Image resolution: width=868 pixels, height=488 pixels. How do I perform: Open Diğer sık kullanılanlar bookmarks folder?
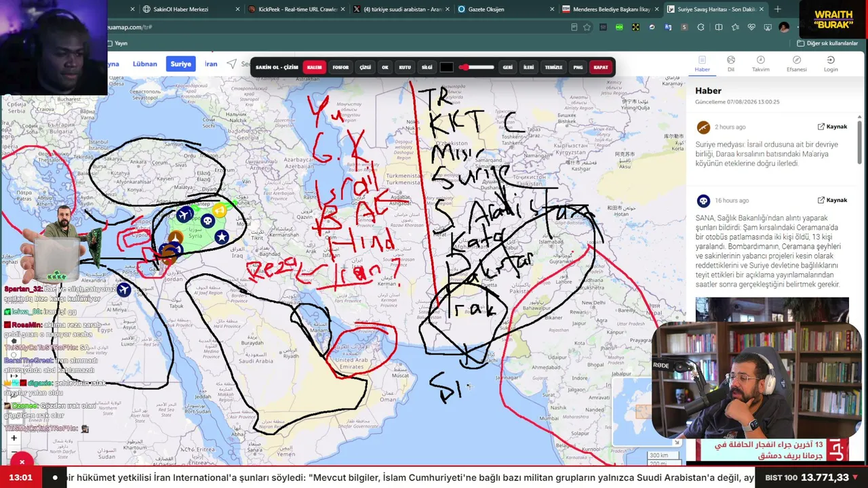click(827, 43)
